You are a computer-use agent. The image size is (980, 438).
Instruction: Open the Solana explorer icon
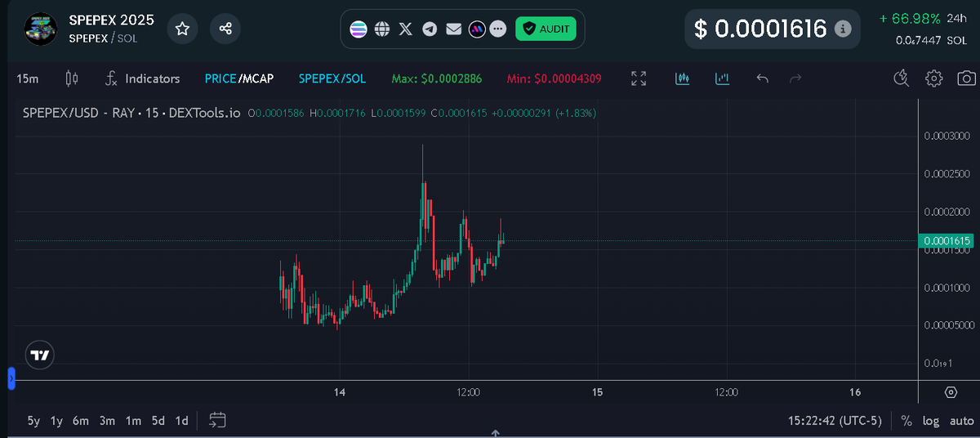coord(359,29)
